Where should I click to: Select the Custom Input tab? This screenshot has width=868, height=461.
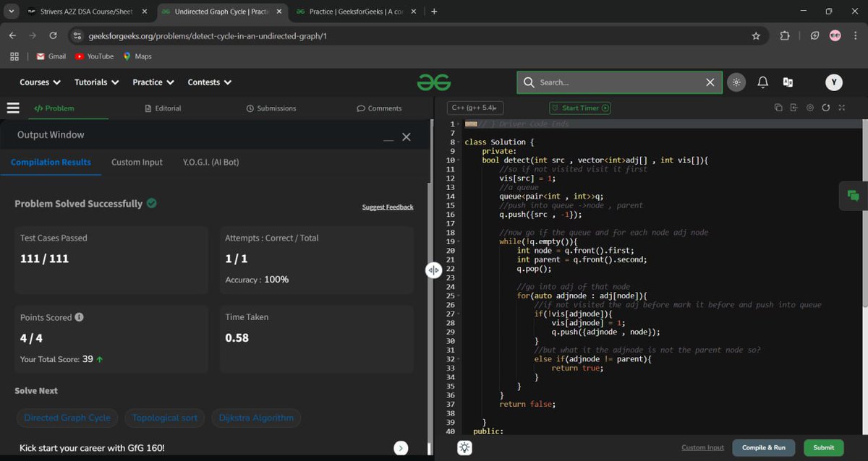[x=137, y=162]
